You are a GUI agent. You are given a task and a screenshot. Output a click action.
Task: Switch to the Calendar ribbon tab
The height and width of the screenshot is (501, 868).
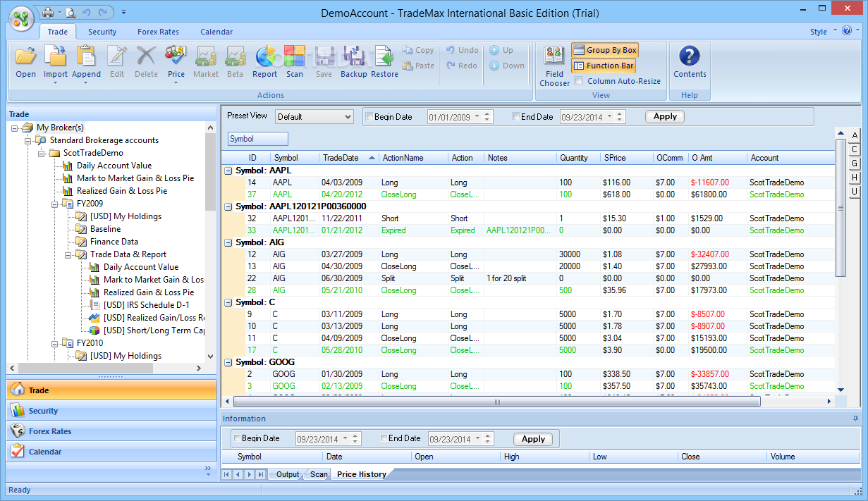[x=216, y=32]
